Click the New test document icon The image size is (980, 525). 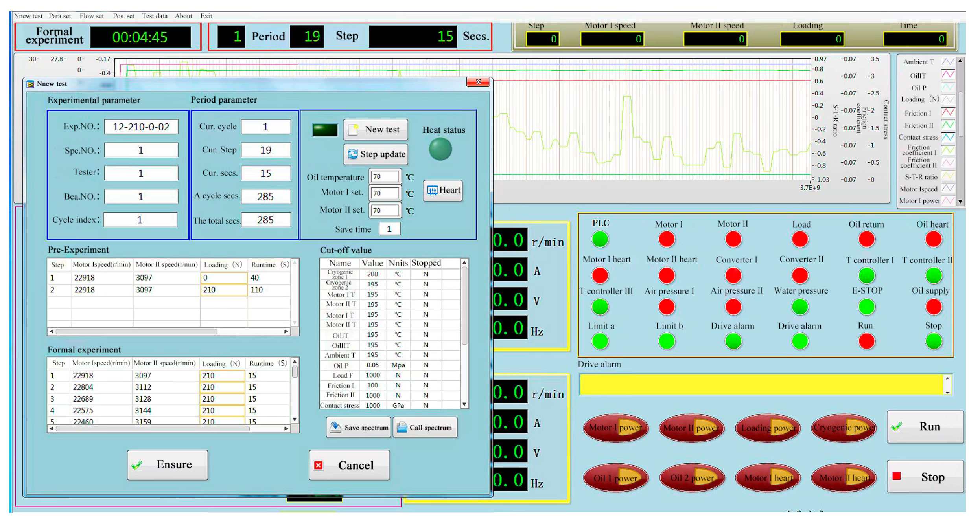point(354,130)
